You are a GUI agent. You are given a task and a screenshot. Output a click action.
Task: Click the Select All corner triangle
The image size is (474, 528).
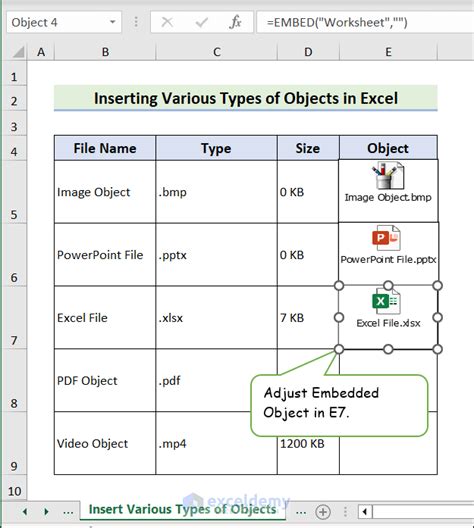(x=19, y=52)
